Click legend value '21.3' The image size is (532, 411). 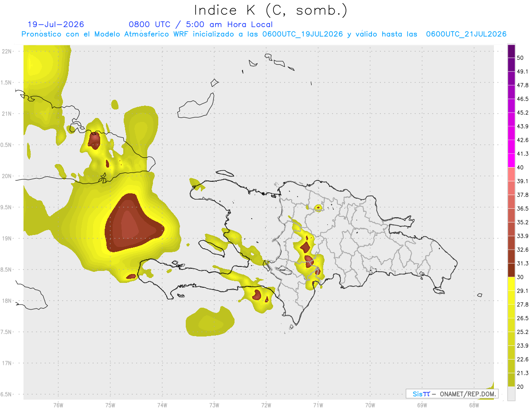point(523,373)
